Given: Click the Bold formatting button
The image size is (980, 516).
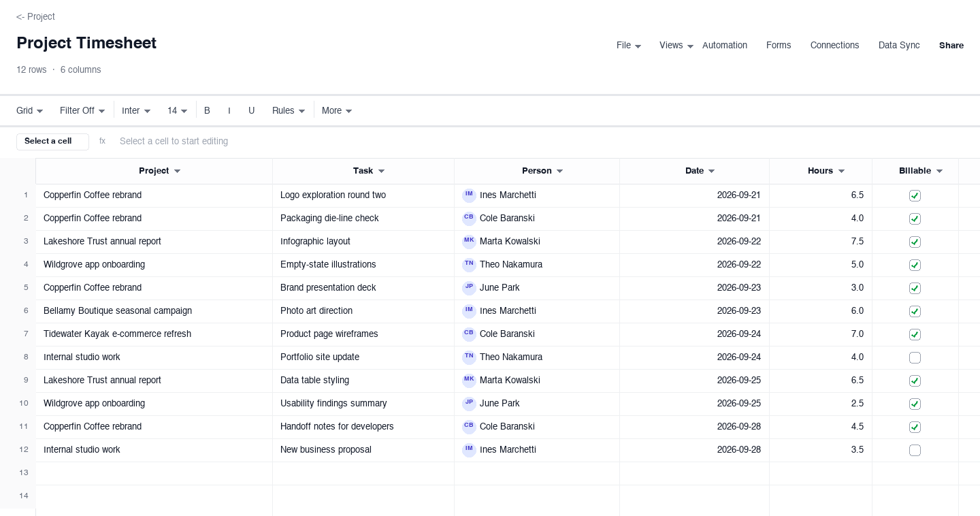Looking at the screenshot, I should [x=207, y=110].
